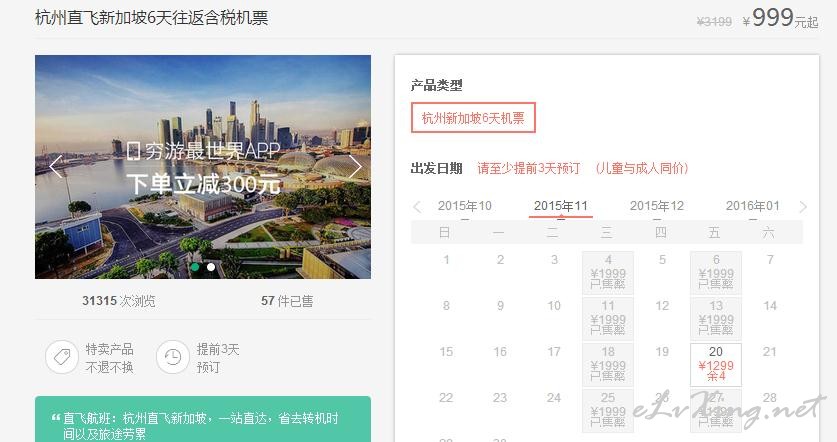The width and height of the screenshot is (837, 442).
Task: Click the title 杭州直飞新加坡6天往返含税机票
Action: coord(152,18)
